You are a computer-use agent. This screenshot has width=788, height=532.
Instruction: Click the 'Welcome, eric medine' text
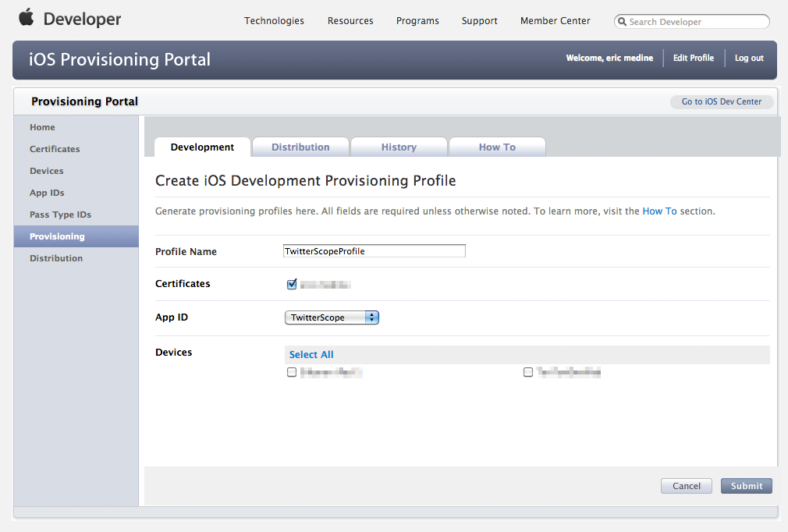[609, 58]
